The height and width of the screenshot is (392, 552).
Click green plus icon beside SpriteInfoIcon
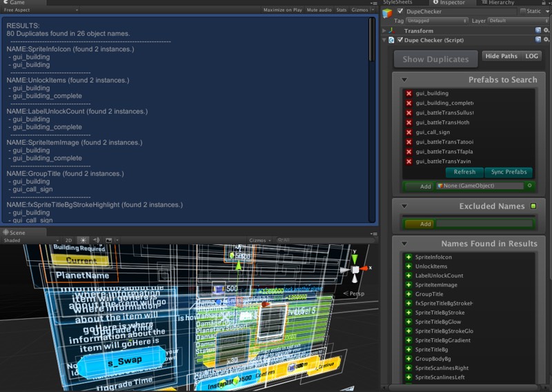pyautogui.click(x=408, y=257)
